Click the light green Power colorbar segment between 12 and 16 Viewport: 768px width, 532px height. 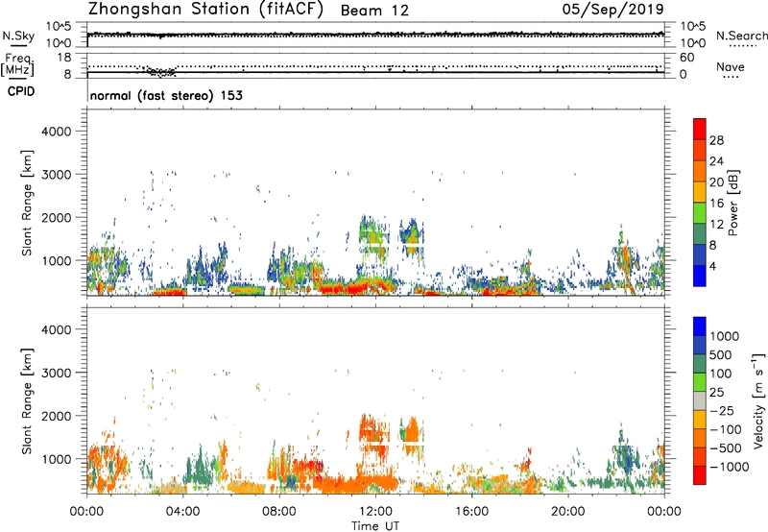(x=700, y=212)
